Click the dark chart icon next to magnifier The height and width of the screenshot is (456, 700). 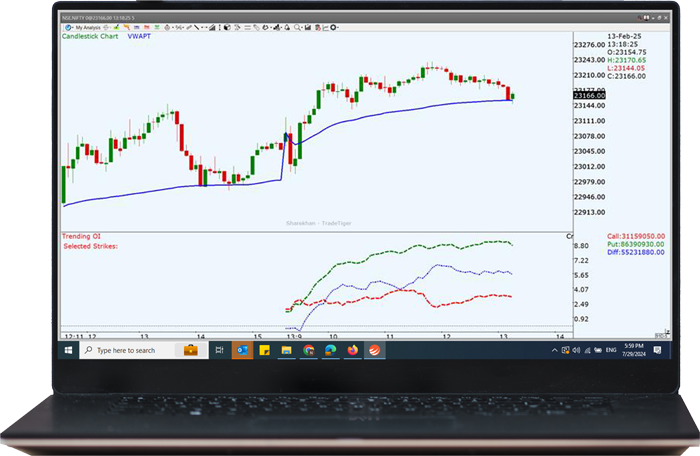click(308, 28)
